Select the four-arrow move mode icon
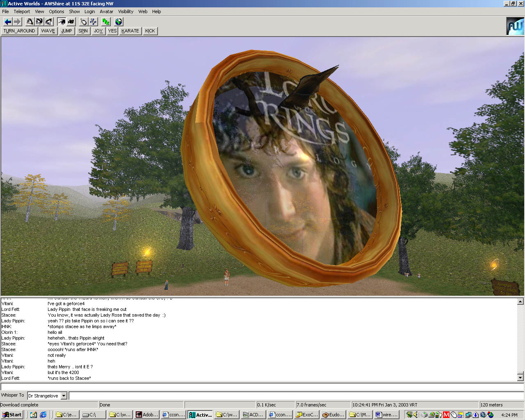Image resolution: width=525 pixels, height=420 pixels. (x=93, y=22)
